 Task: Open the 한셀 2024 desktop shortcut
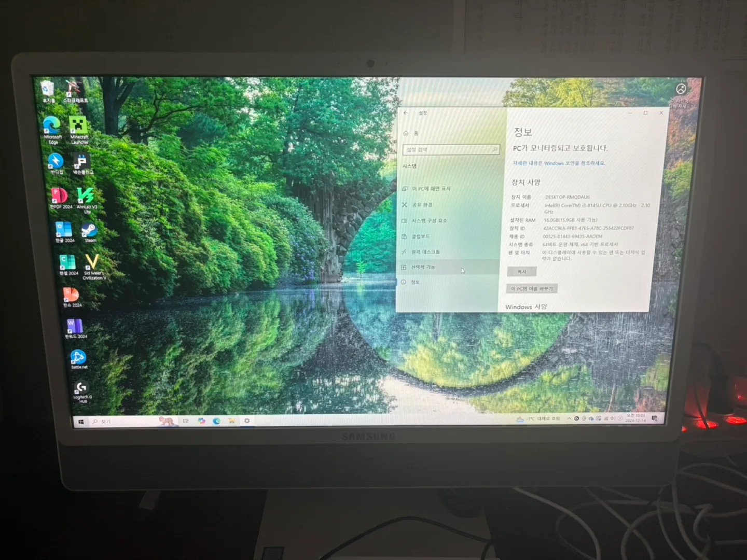point(68,265)
